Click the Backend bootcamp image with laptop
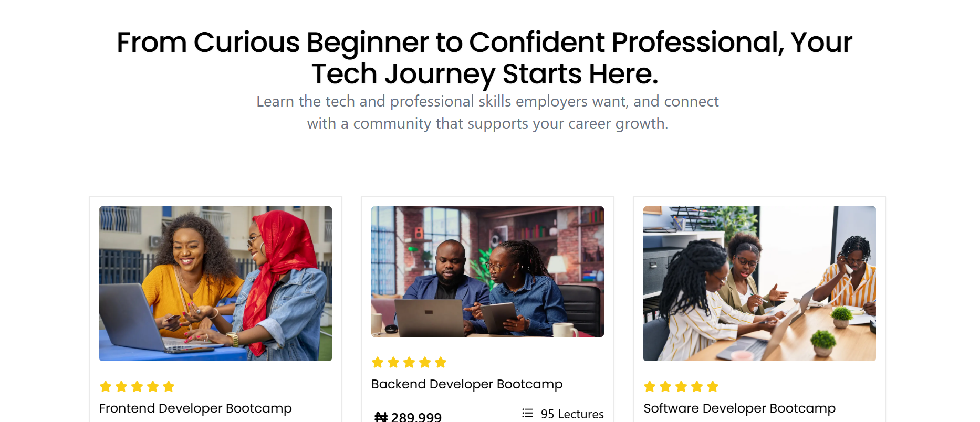Image resolution: width=980 pixels, height=422 pixels. coord(487,271)
